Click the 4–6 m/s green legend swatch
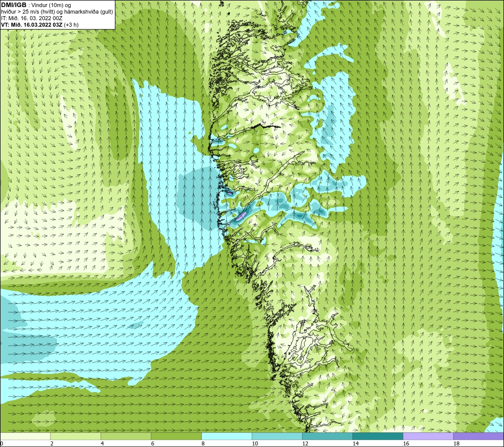This screenshot has height=447, width=504. [x=126, y=436]
